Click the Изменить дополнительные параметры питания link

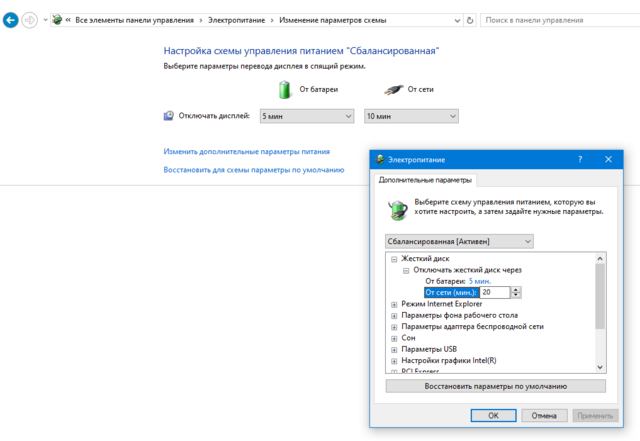(246, 152)
